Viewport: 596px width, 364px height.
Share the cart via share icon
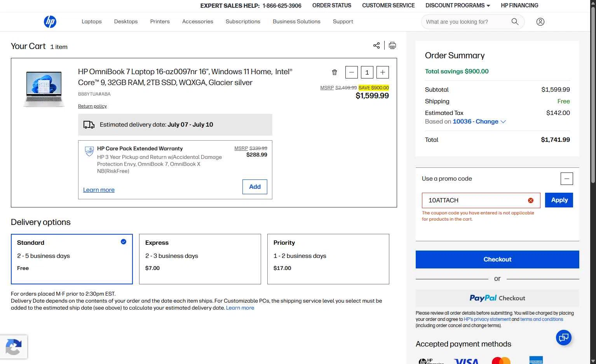[x=376, y=45]
